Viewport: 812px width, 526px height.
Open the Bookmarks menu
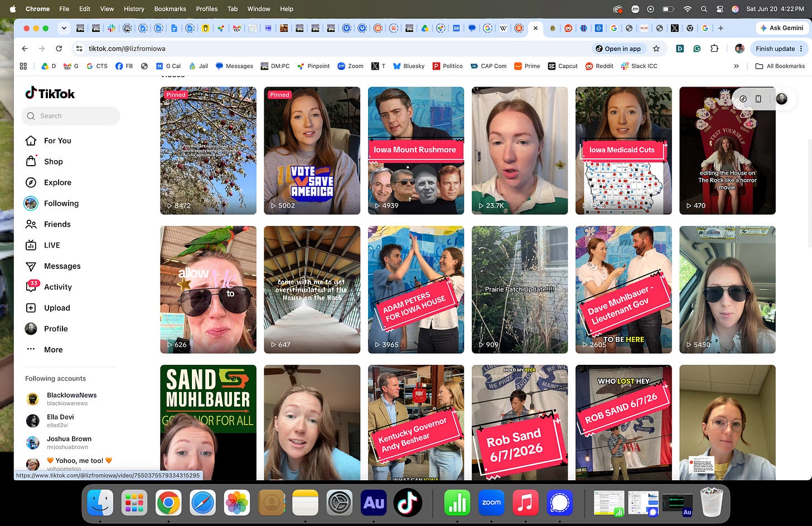170,9
